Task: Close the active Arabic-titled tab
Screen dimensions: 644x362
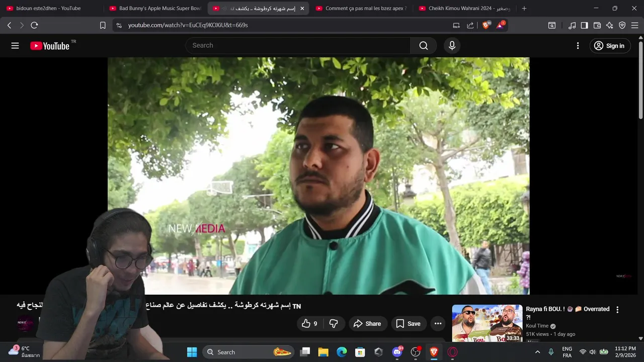Action: [x=302, y=9]
